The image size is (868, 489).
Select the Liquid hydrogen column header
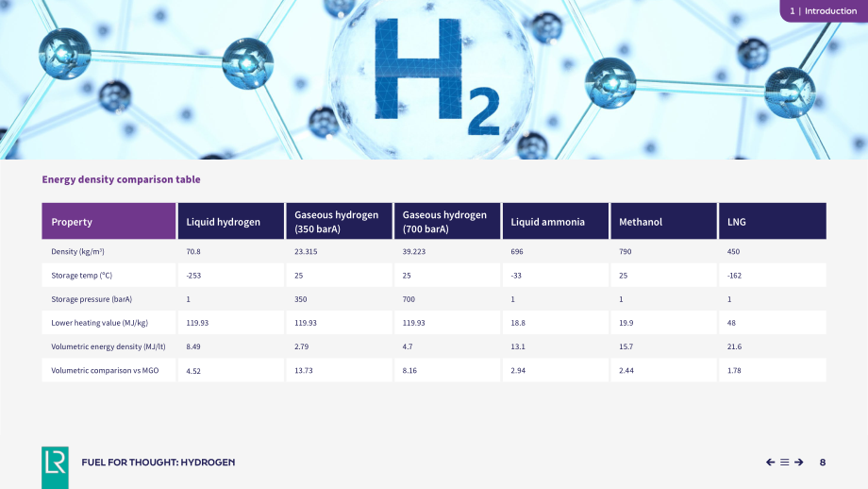(231, 221)
